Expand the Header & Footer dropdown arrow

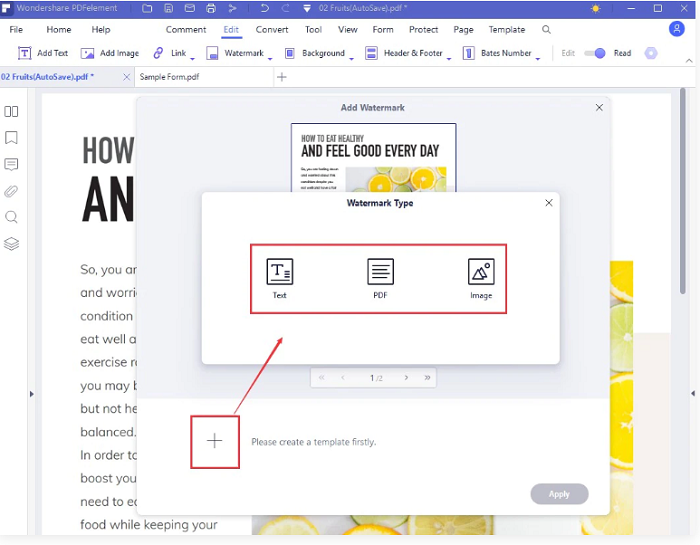click(449, 58)
